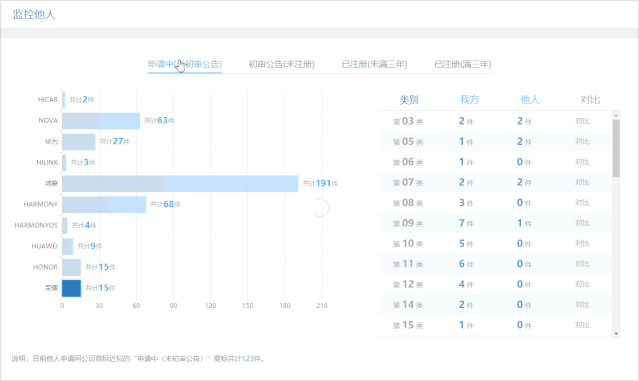Click the 共计191件 label beside 鸿蒙
This screenshot has height=381, width=639.
[x=320, y=183]
